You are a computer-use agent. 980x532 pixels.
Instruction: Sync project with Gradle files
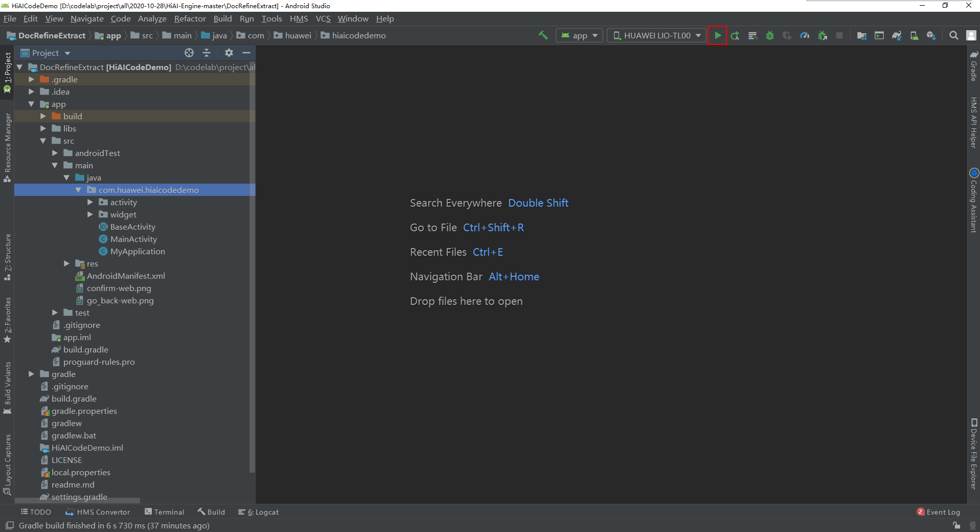pos(897,35)
